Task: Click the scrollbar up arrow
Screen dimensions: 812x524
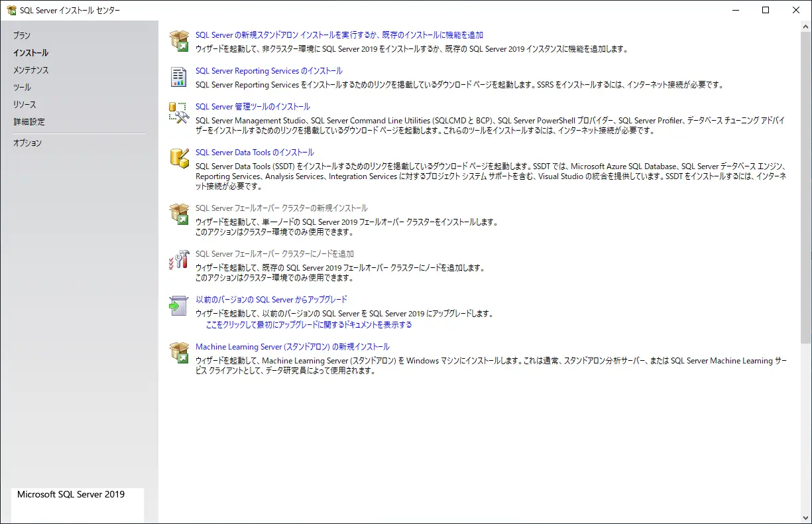Action: [x=806, y=26]
